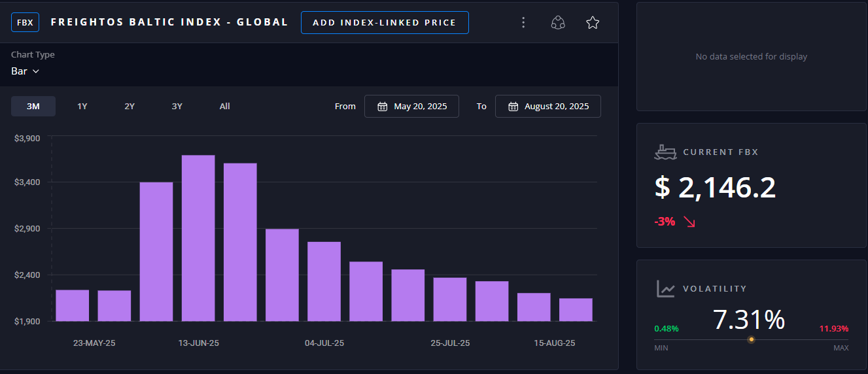Click the $2,900 y-axis label
This screenshot has height=374, width=868.
27,229
